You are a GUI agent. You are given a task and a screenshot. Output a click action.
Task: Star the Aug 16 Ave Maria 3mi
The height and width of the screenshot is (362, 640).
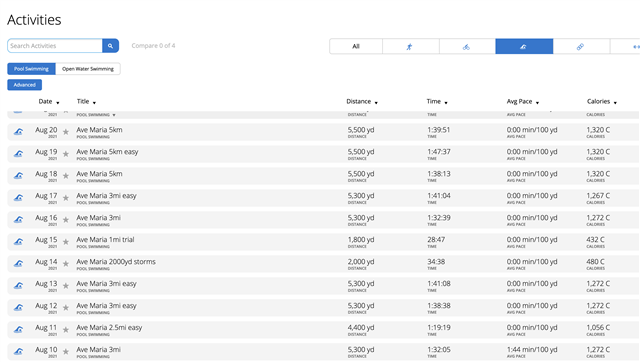[x=66, y=220]
